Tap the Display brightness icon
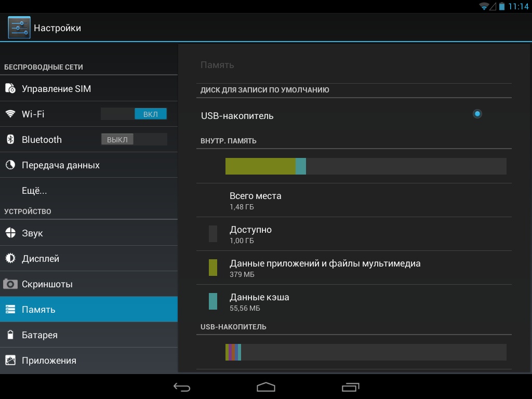This screenshot has width=532, height=399. pos(10,259)
